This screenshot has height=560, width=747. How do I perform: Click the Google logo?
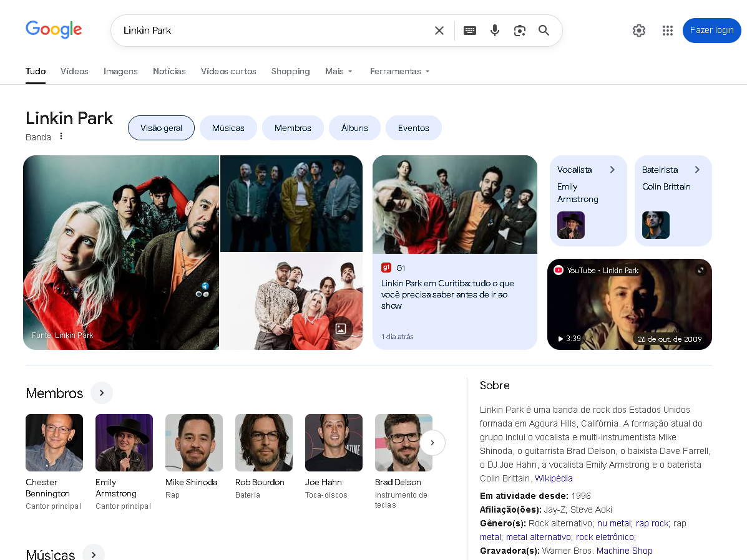click(54, 29)
